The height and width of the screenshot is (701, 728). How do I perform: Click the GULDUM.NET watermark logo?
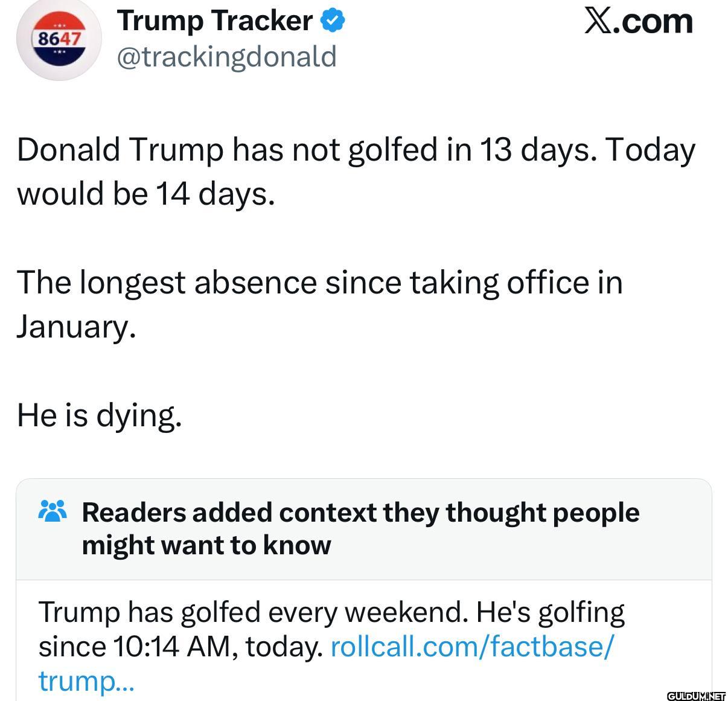point(696,695)
